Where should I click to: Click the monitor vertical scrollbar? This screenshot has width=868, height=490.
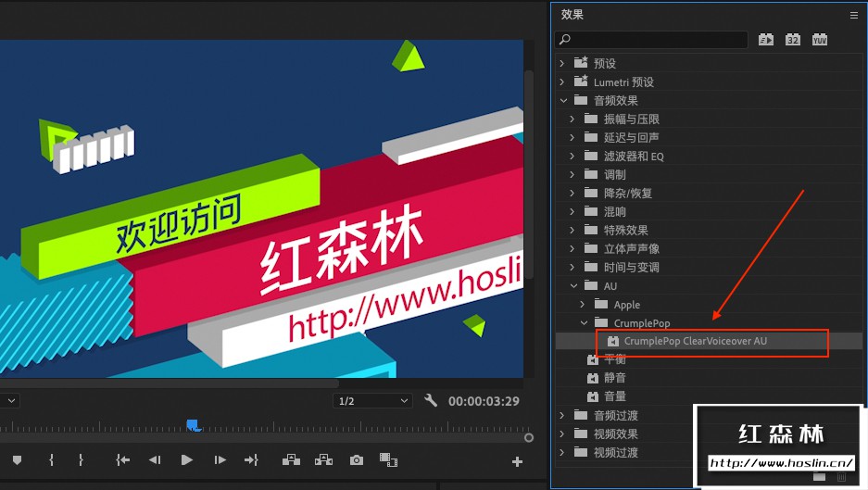click(529, 174)
